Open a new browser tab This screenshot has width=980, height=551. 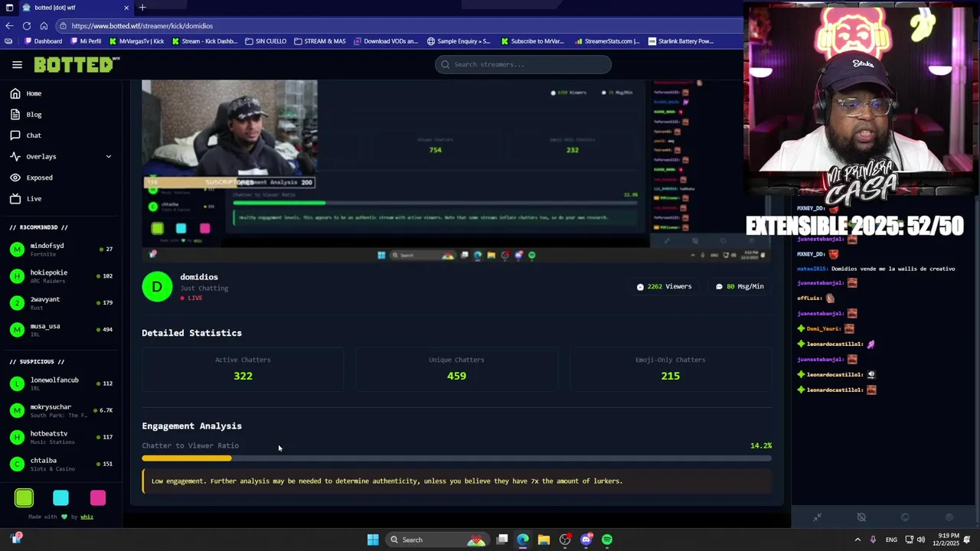[x=142, y=8]
